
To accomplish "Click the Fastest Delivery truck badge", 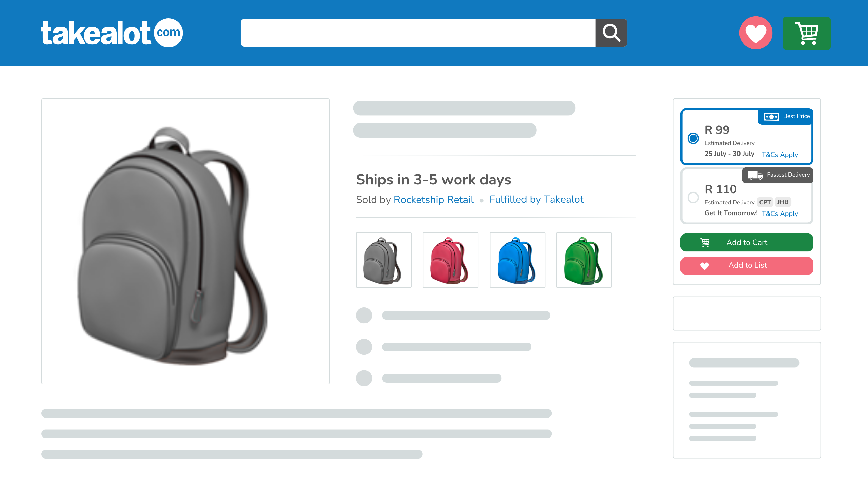I will (777, 175).
